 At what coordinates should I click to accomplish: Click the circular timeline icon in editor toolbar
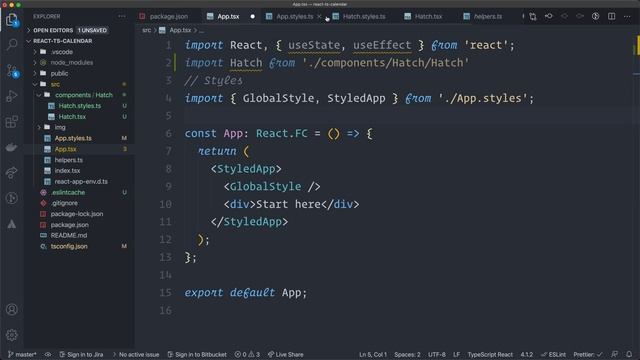click(596, 16)
